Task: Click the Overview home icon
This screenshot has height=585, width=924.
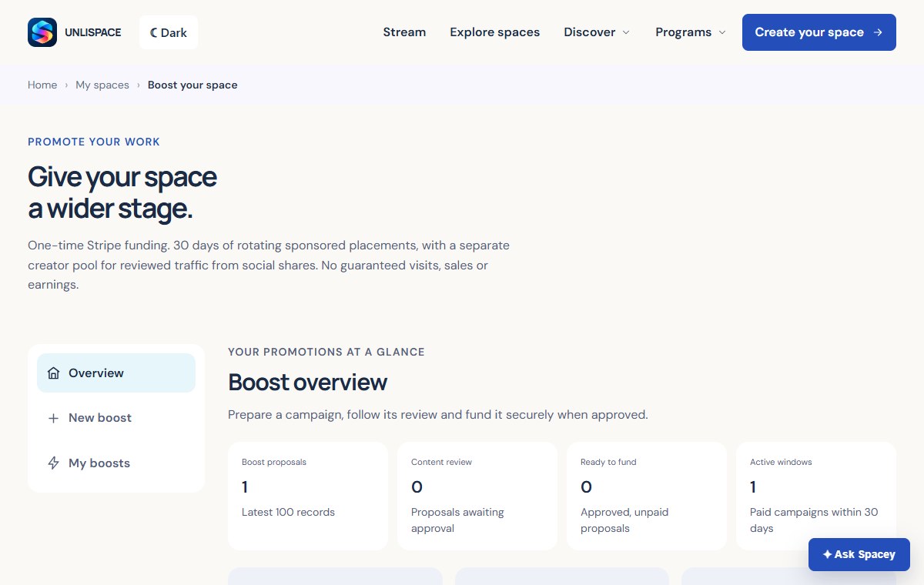Action: (53, 373)
